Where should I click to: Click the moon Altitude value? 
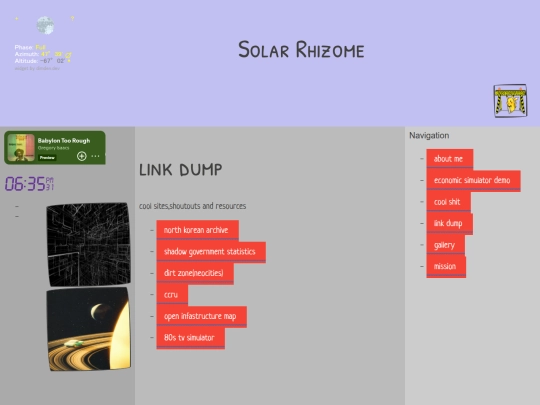[x=52, y=61]
